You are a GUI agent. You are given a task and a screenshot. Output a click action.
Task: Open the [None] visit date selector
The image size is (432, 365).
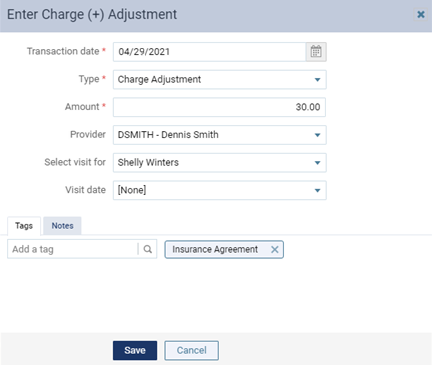[220, 190]
